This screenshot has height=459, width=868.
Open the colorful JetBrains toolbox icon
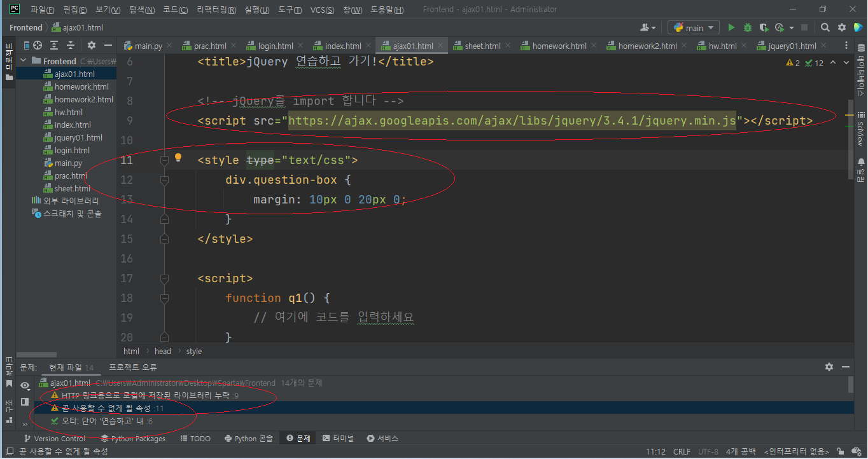point(858,28)
